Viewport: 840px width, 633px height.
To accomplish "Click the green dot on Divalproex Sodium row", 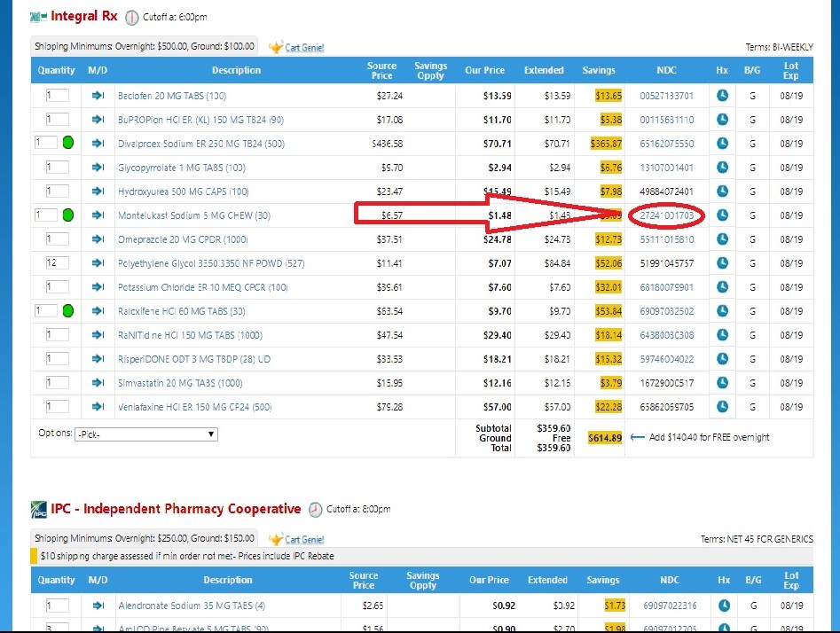I will pyautogui.click(x=68, y=143).
